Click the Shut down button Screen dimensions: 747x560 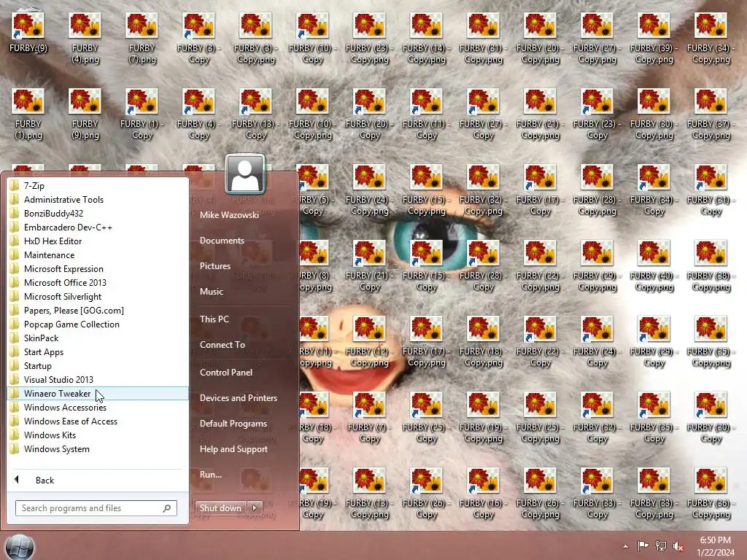coord(220,508)
